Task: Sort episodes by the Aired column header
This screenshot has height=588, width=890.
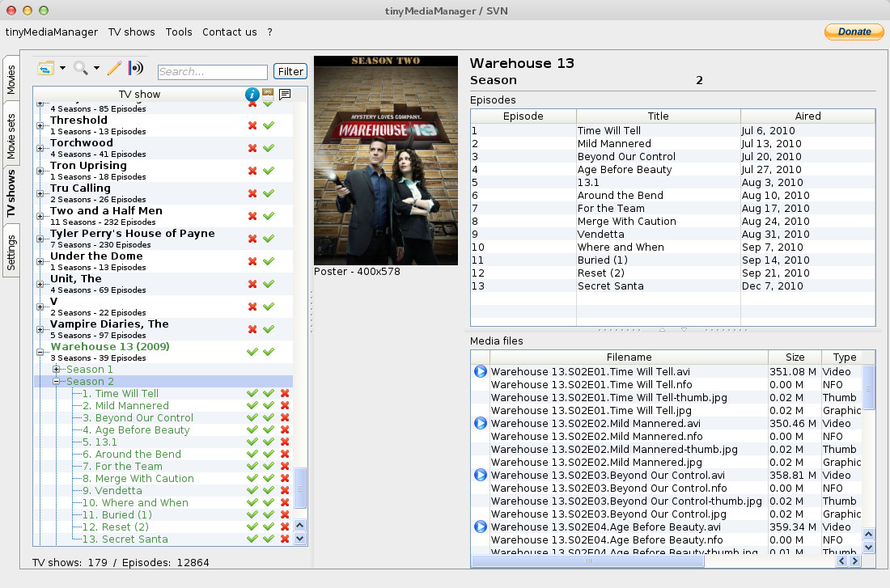Action: (x=807, y=116)
